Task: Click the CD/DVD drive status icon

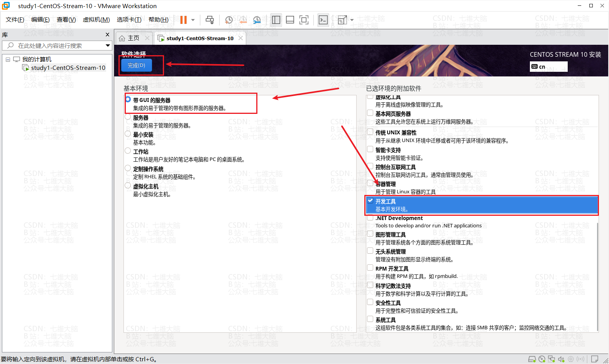Action: [x=542, y=359]
